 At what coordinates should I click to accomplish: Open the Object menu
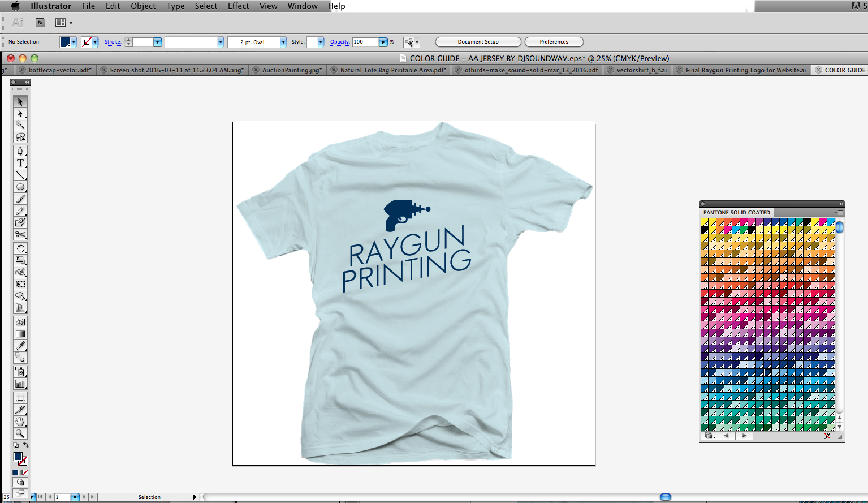pos(143,6)
